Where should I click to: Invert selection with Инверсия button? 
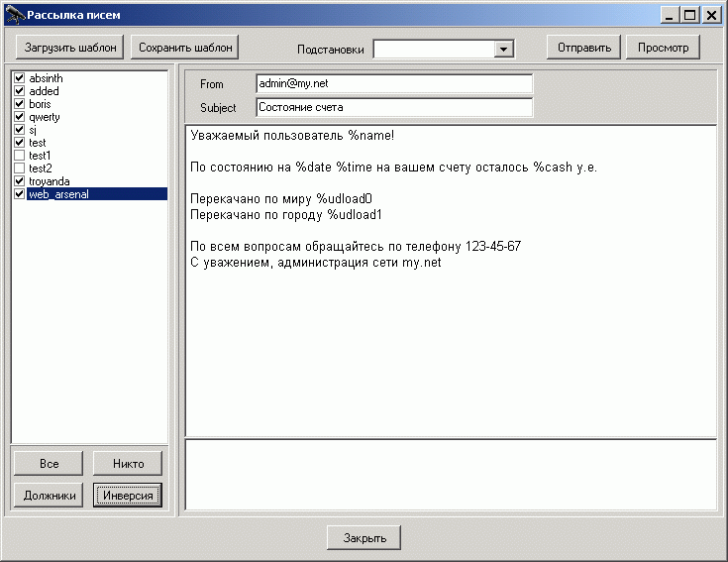point(127,496)
